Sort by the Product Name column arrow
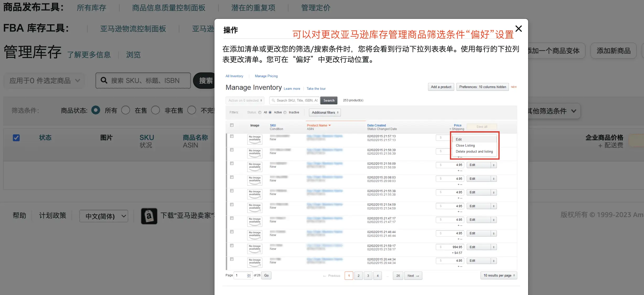 pyautogui.click(x=330, y=125)
